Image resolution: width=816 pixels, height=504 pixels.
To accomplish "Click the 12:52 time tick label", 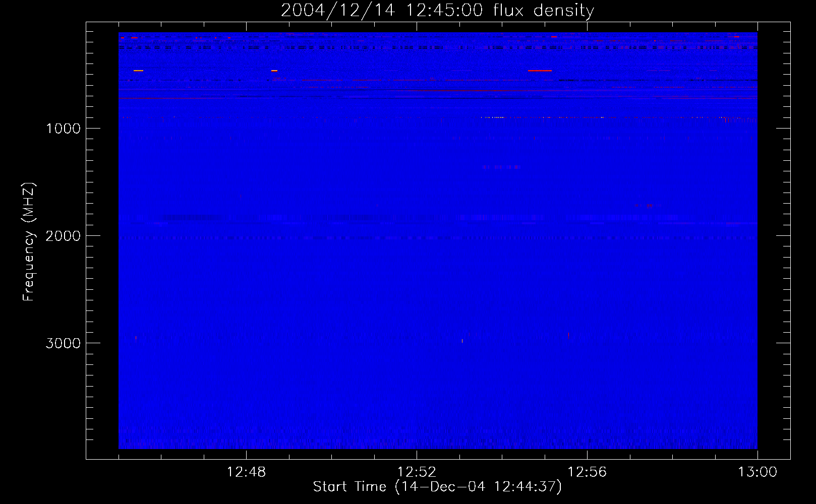I will tap(417, 472).
